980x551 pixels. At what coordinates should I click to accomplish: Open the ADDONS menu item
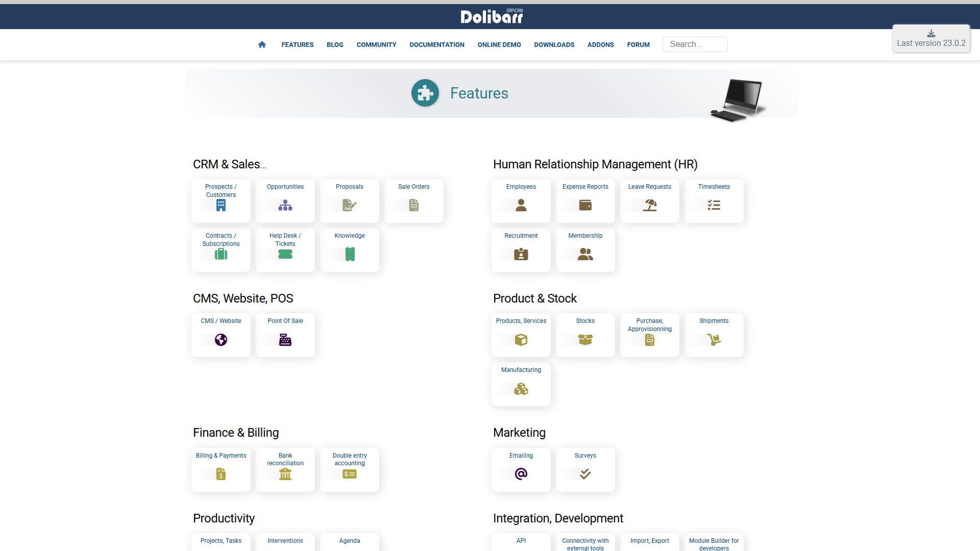coord(601,45)
